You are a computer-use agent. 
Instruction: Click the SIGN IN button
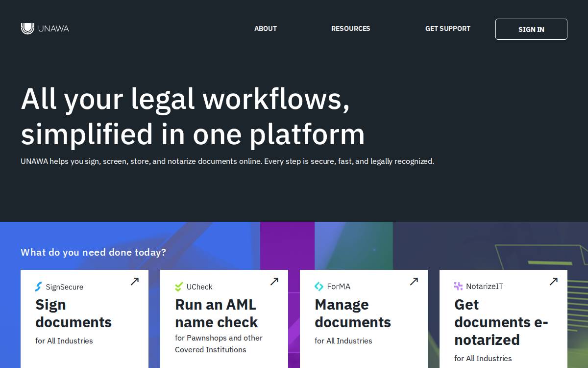click(x=531, y=29)
